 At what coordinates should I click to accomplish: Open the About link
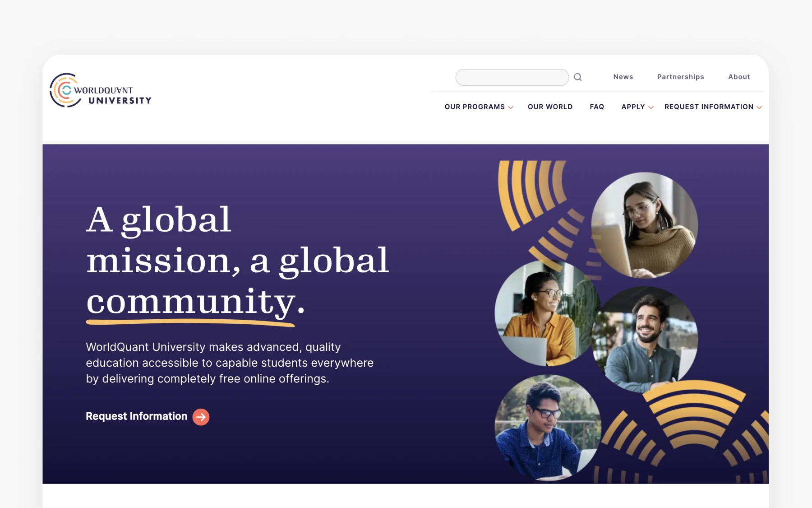pos(739,77)
